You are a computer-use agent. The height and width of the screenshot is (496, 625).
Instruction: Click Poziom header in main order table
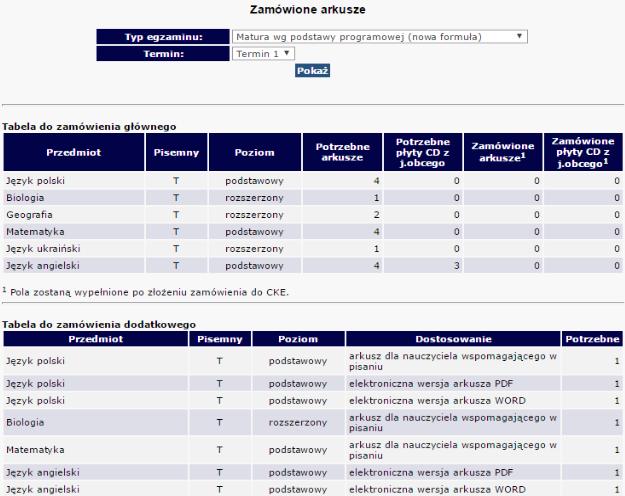click(x=255, y=152)
